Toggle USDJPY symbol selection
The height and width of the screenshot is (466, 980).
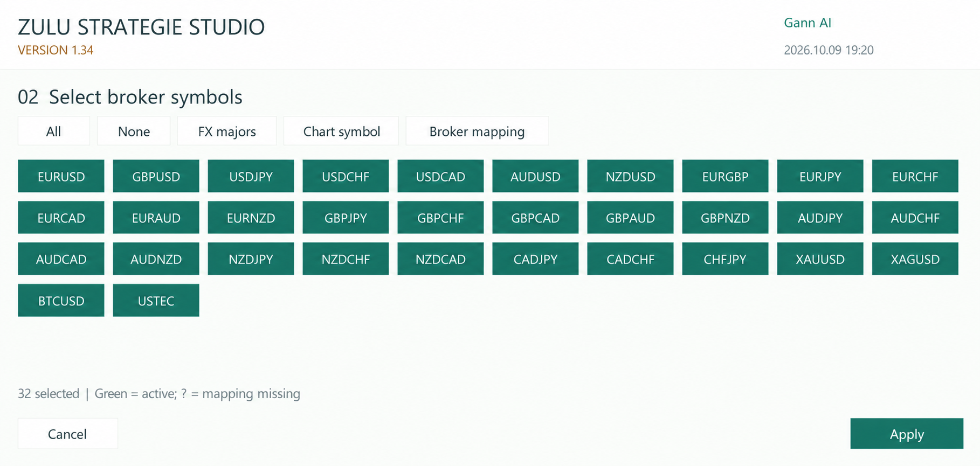tap(251, 176)
